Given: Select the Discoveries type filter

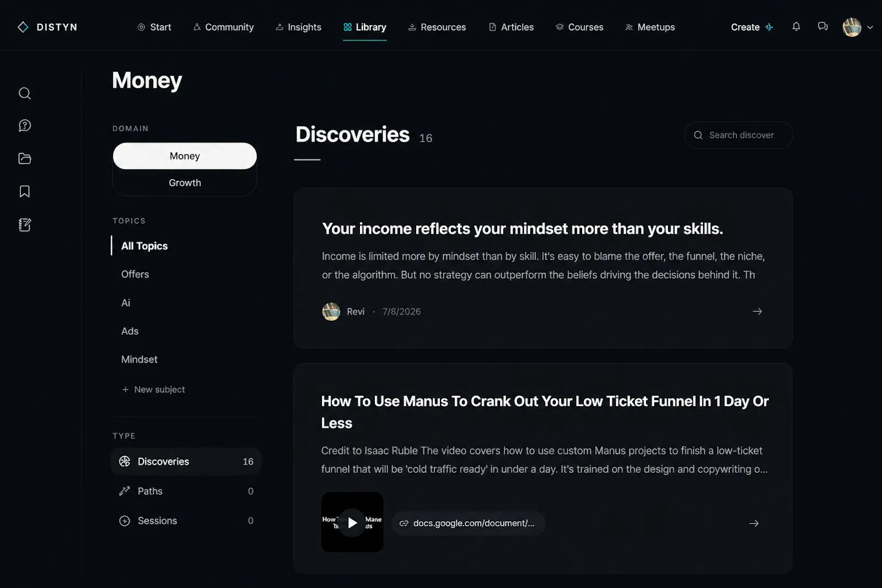Looking at the screenshot, I should click(186, 461).
